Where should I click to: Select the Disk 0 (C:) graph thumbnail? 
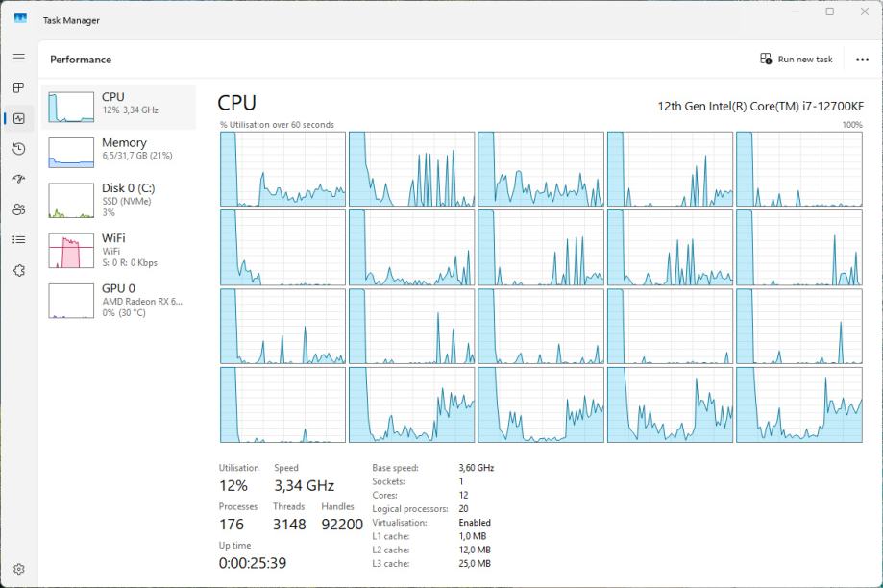click(x=71, y=201)
